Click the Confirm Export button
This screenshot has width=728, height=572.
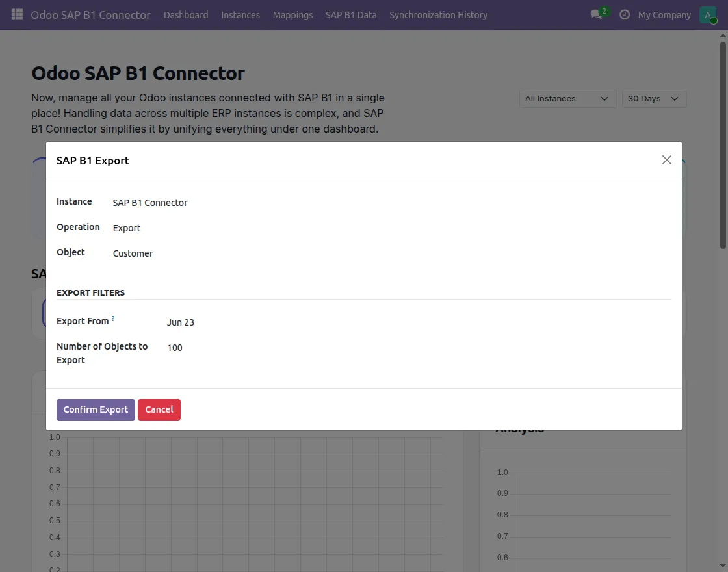pyautogui.click(x=96, y=409)
